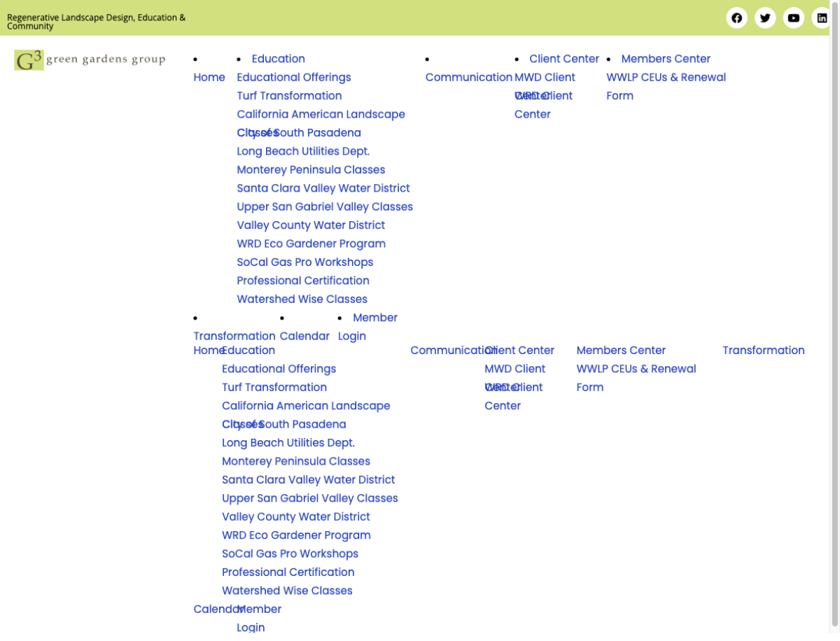Open the LinkedIn social icon

point(822,17)
